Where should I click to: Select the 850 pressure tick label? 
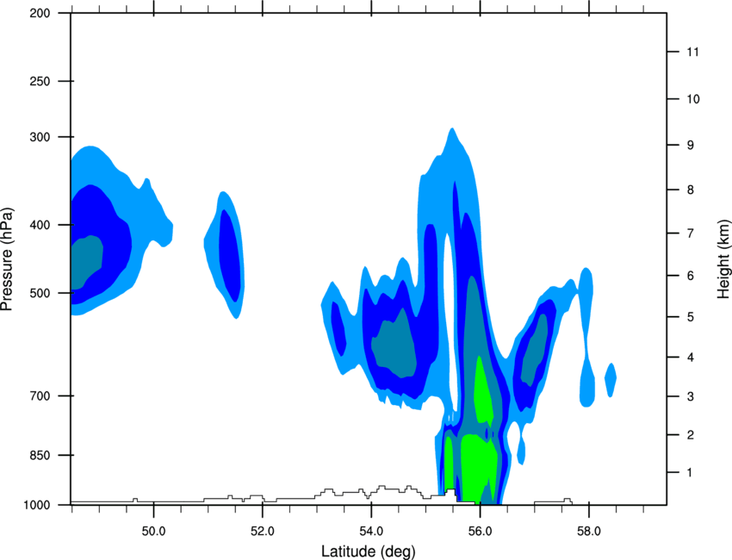(40, 456)
